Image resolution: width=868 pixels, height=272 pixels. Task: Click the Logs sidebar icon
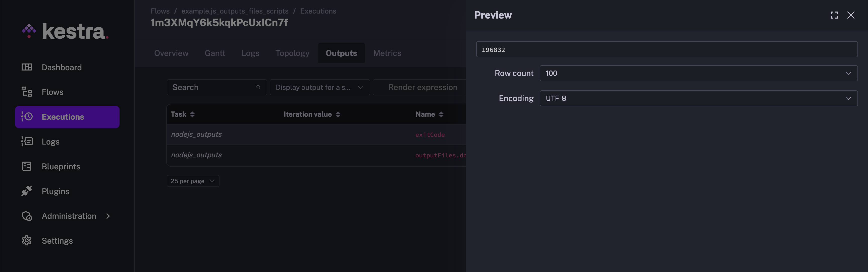[27, 141]
